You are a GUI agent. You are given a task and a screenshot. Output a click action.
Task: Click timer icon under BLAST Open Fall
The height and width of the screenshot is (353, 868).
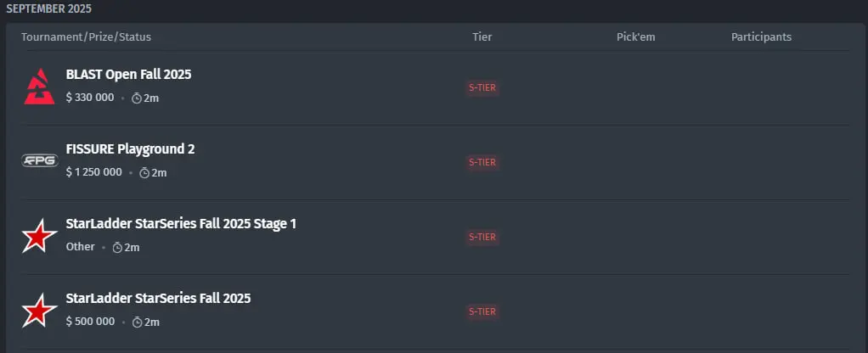point(137,98)
